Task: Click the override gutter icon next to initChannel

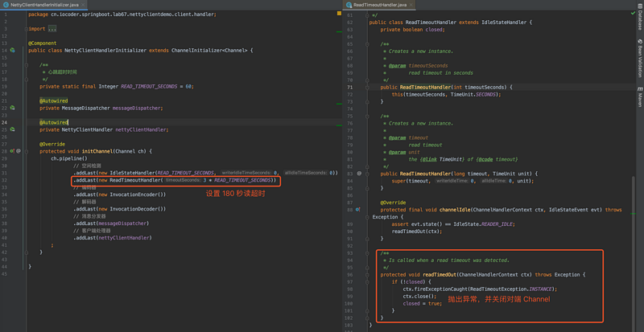Action: pyautogui.click(x=12, y=150)
